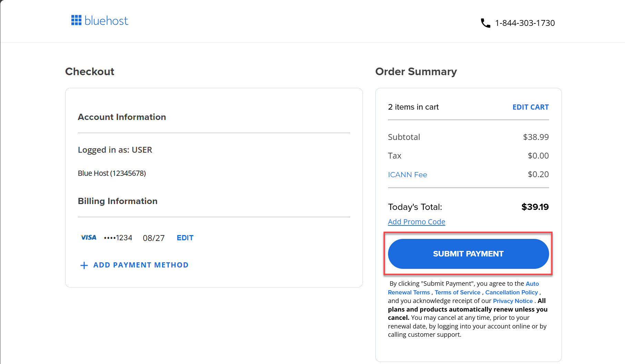Open the Terms of Service link
Viewport: 625px width, 364px height.
[x=457, y=292]
